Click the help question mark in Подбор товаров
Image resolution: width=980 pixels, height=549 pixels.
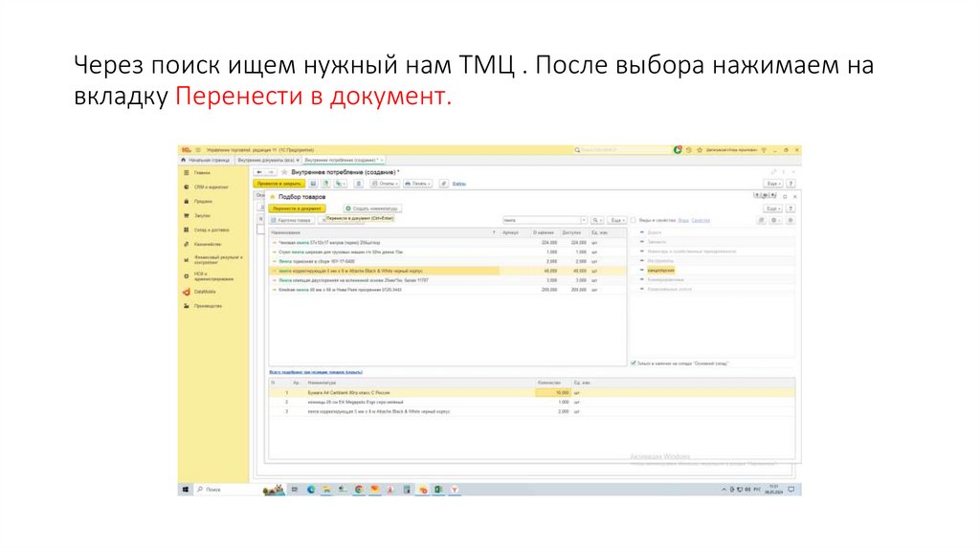[791, 209]
